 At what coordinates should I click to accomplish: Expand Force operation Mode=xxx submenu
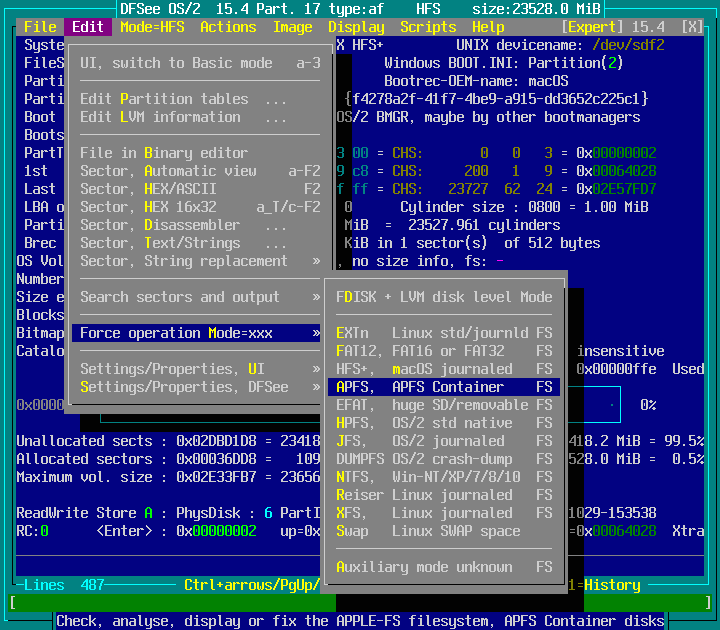pos(196,333)
